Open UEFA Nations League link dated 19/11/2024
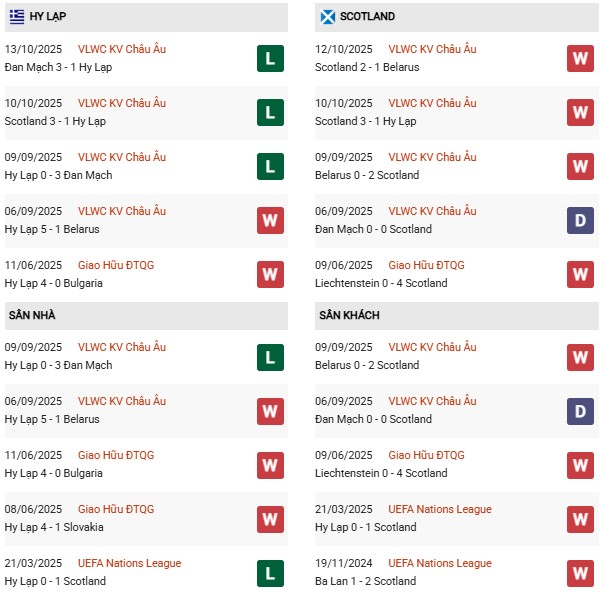Screen dimensions: 600x592 pos(439,563)
